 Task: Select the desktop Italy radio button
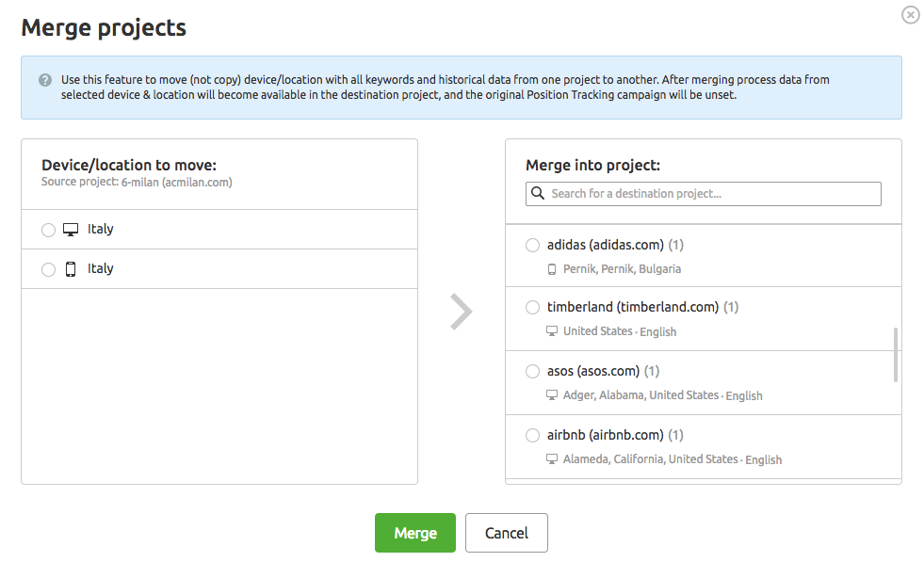48,230
